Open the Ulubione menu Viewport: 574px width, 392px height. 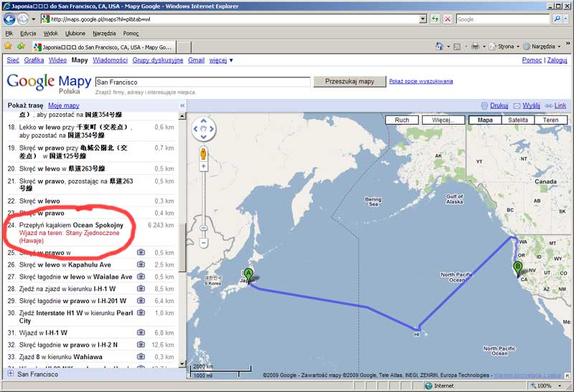75,33
